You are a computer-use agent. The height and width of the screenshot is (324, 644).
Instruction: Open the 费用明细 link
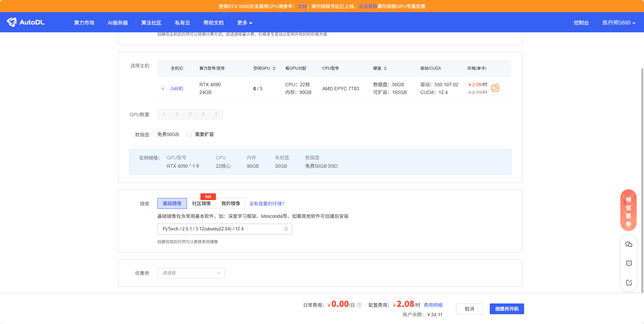tap(433, 305)
